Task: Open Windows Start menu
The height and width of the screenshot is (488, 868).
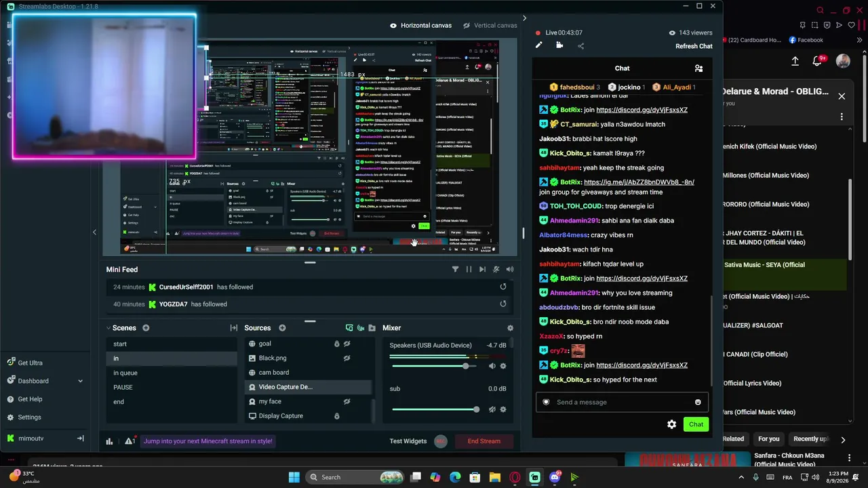Action: point(294,477)
